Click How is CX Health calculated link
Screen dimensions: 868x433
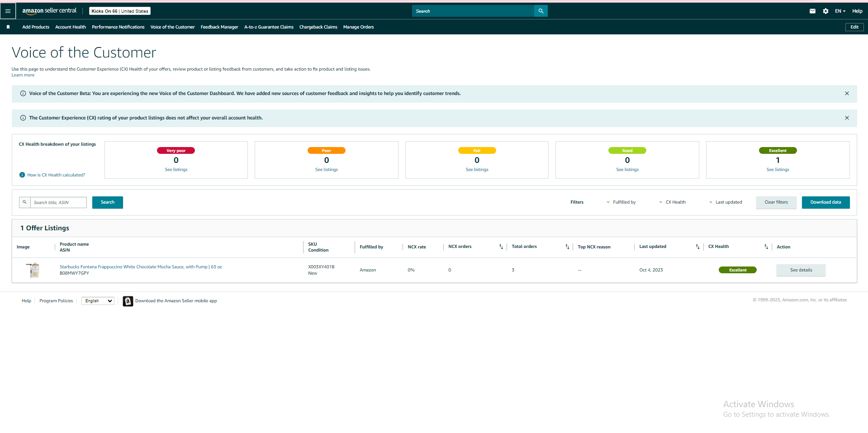tap(56, 175)
